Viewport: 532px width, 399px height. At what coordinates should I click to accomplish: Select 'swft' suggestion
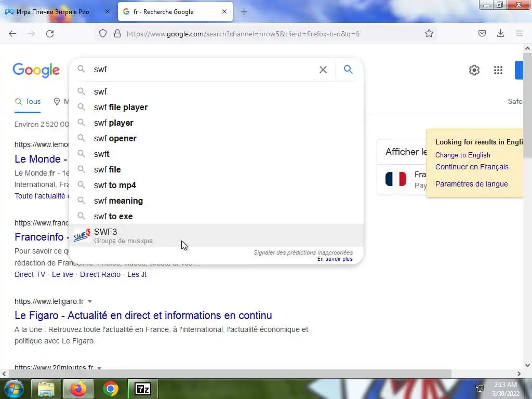(x=216, y=154)
